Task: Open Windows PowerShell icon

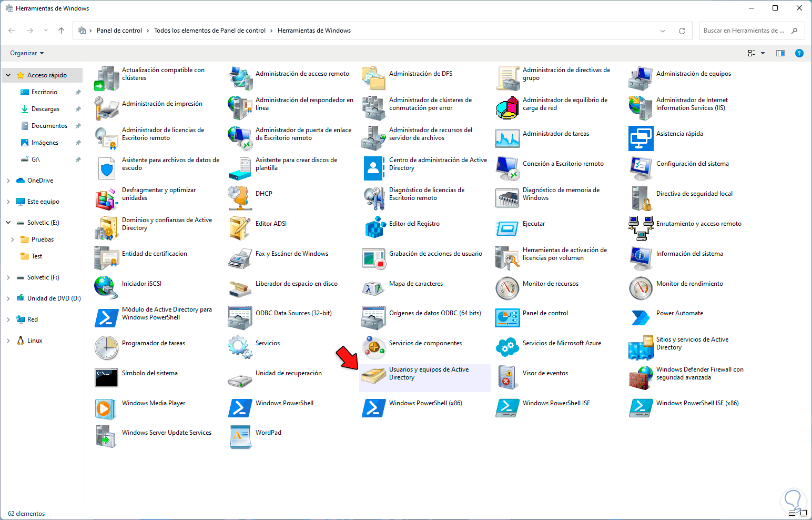Action: pos(240,407)
